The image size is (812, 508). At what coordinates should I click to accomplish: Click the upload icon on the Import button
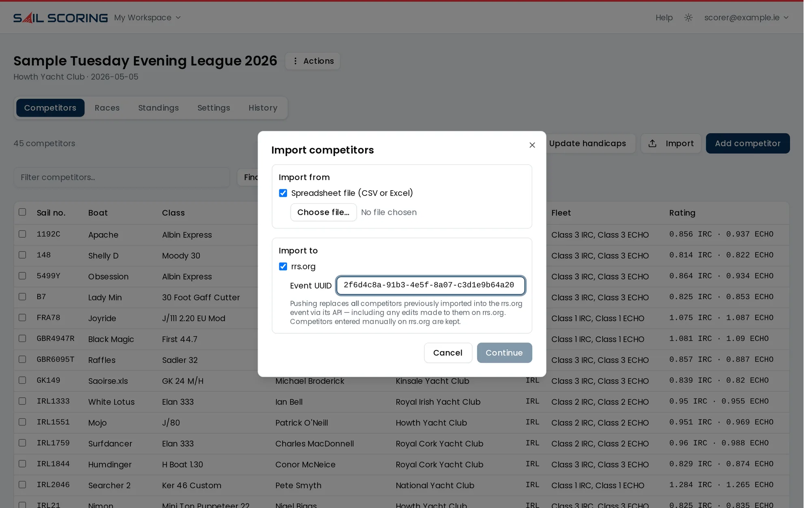pos(652,143)
